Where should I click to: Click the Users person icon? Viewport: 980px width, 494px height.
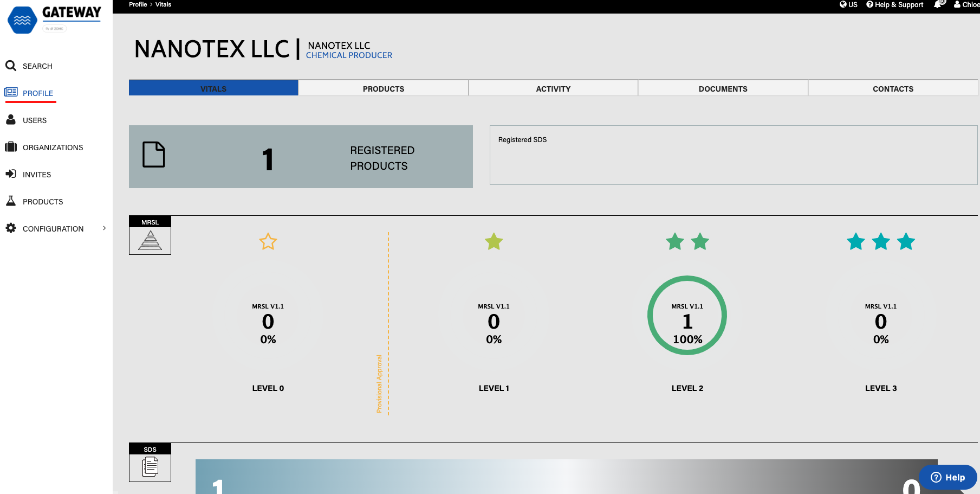(x=11, y=120)
